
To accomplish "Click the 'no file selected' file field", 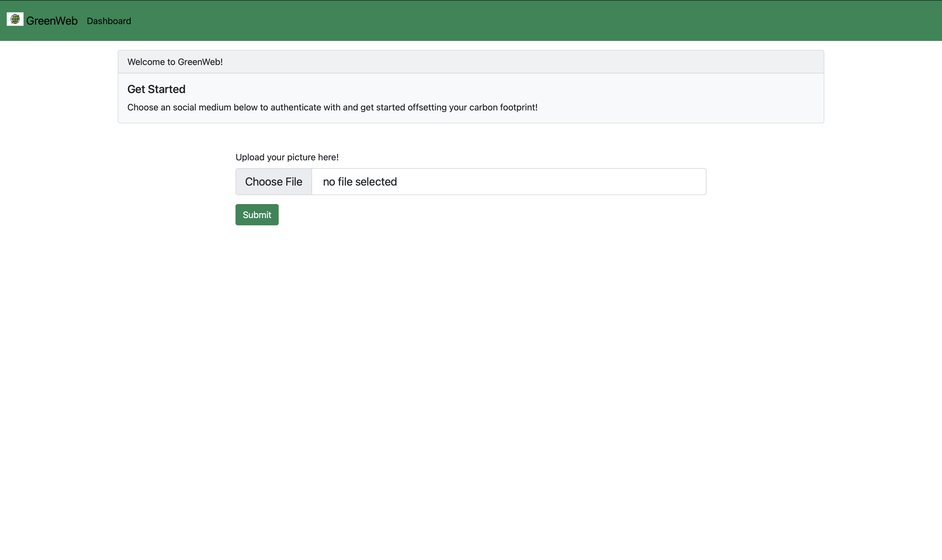I will [x=508, y=182].
